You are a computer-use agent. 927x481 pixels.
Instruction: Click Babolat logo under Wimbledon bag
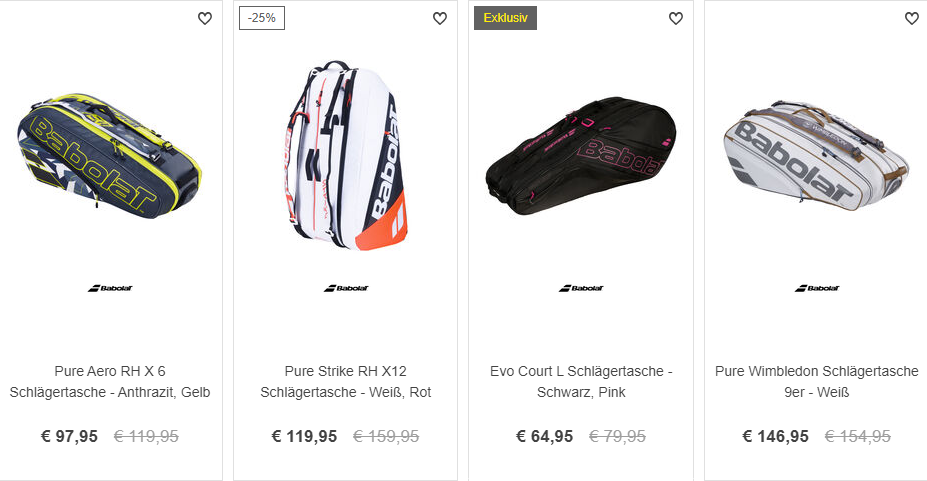(x=817, y=288)
